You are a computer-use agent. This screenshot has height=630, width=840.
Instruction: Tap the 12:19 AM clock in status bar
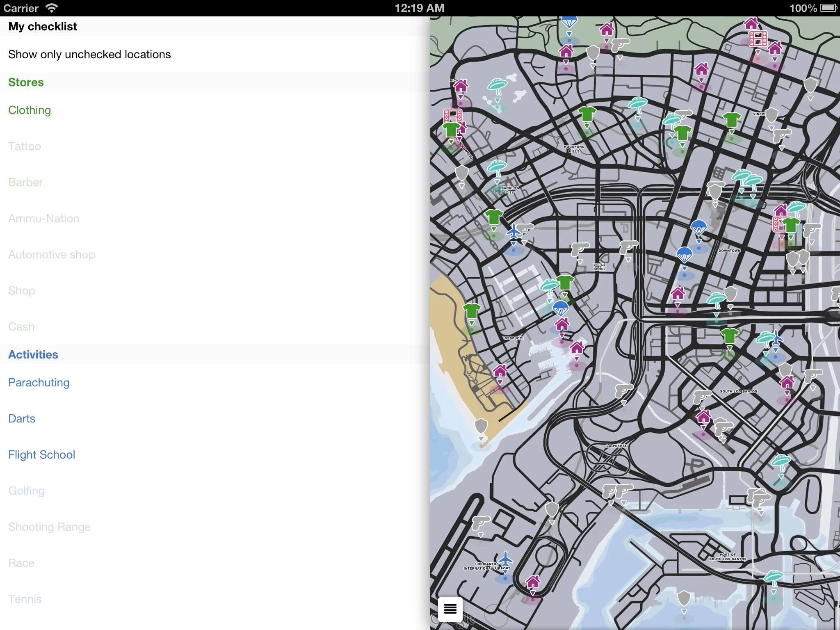[420, 8]
